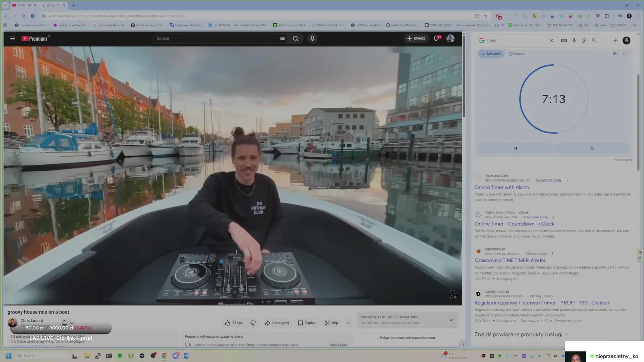
Task: Expand the subscription notification dropdown chevron
Action: click(72, 323)
